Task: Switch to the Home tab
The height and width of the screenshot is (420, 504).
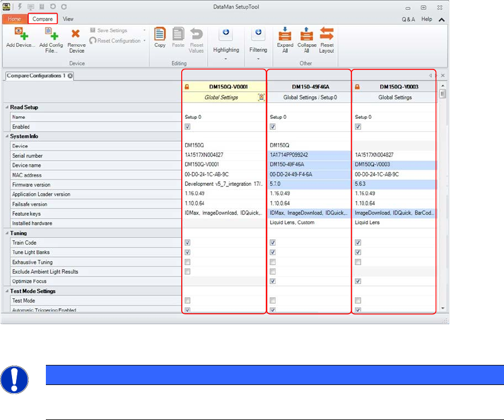Action: click(14, 19)
